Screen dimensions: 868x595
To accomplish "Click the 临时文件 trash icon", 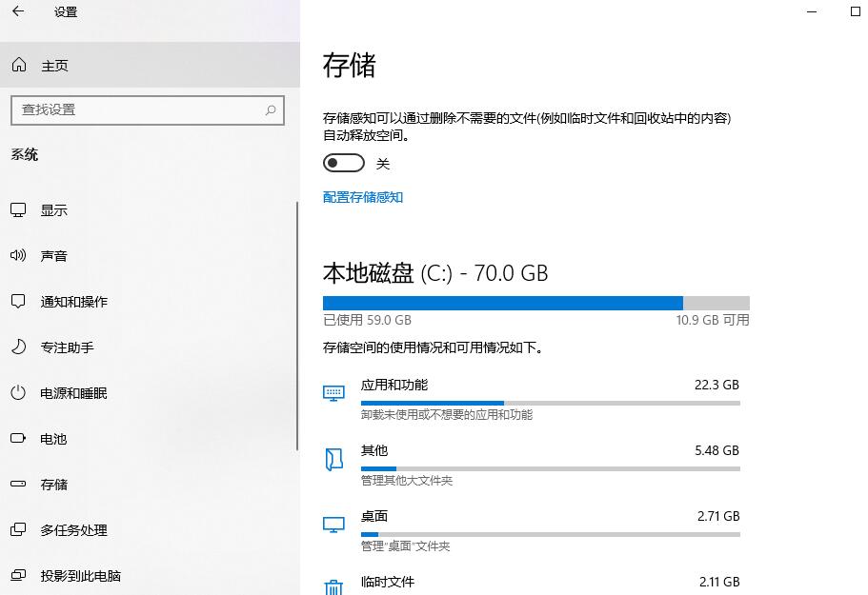I will pyautogui.click(x=333, y=587).
